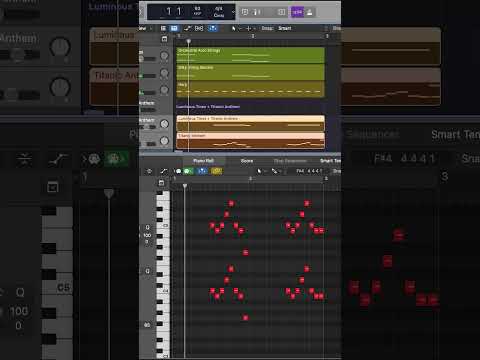Toggle the white MIDI In button in Piano Roll
Image resolution: width=480 pixels, height=360 pixels.
click(178, 171)
